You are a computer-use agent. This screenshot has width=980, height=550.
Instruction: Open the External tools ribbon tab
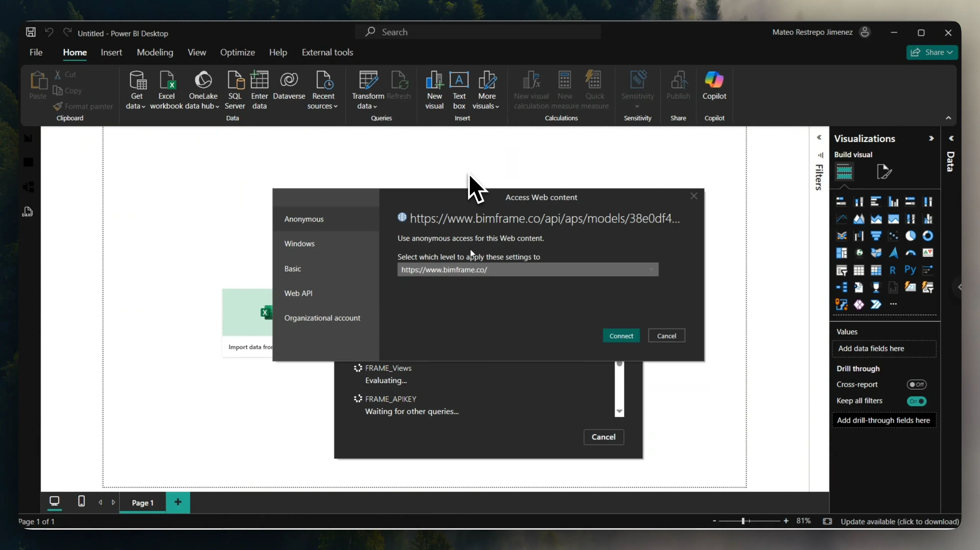point(327,52)
